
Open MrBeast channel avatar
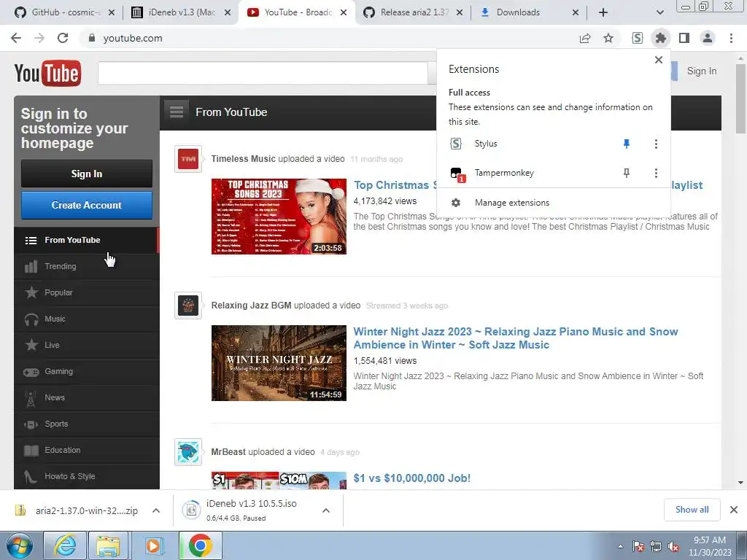point(188,452)
